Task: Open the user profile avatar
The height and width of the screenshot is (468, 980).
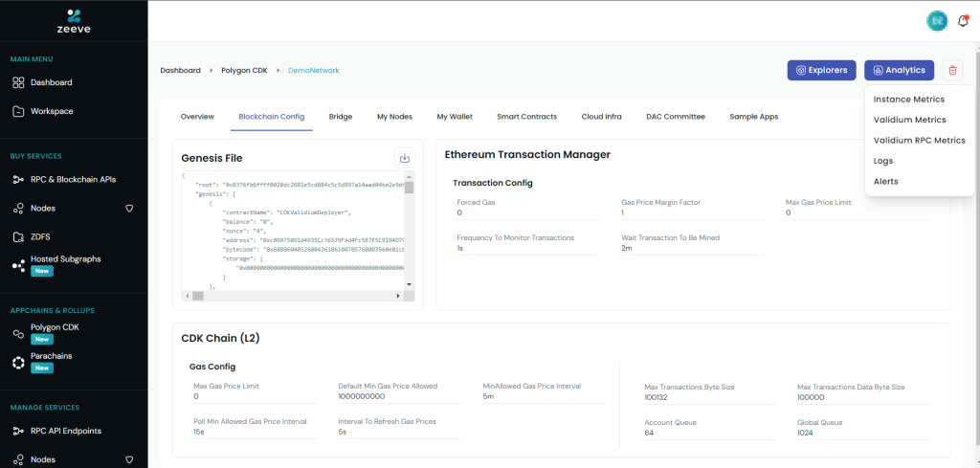Action: coord(936,20)
